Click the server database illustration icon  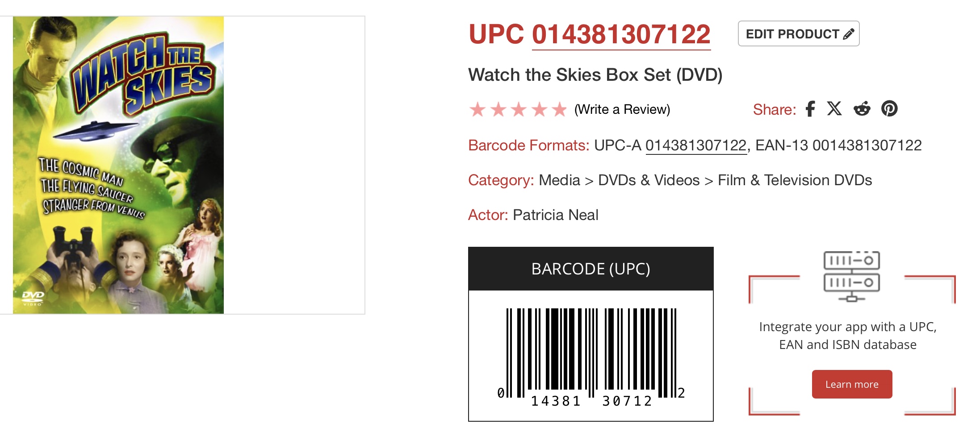(x=851, y=276)
